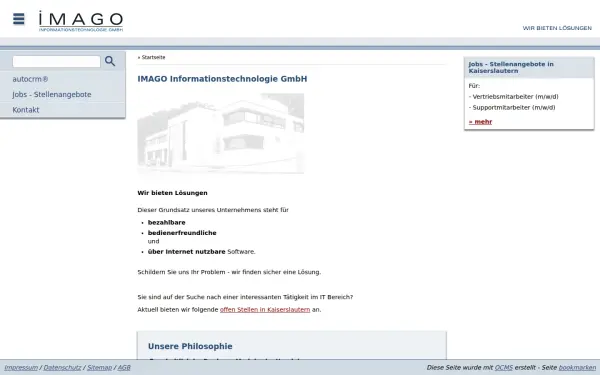The width and height of the screenshot is (600, 375).
Task: Click the bedienerfreundliche bullet item
Action: pyautogui.click(x=182, y=233)
